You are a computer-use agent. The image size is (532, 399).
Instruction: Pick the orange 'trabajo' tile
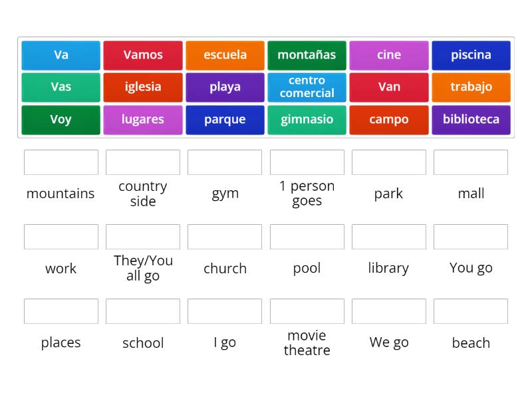(x=471, y=87)
